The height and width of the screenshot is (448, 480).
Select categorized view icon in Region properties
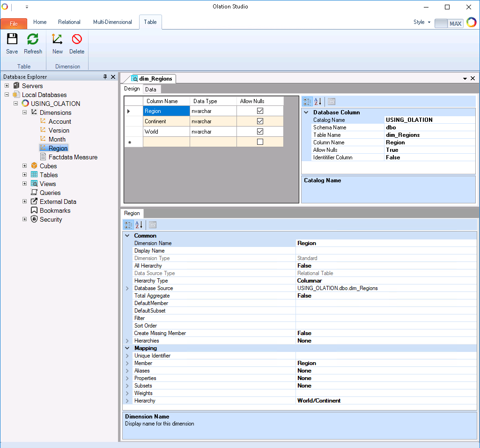pos(128,225)
